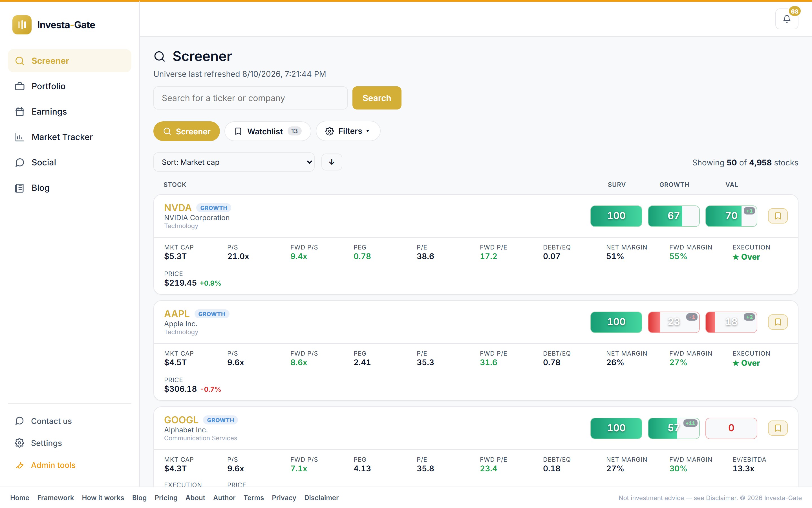Click the Portfolio briefcase icon
Image resolution: width=812 pixels, height=508 pixels.
point(20,86)
